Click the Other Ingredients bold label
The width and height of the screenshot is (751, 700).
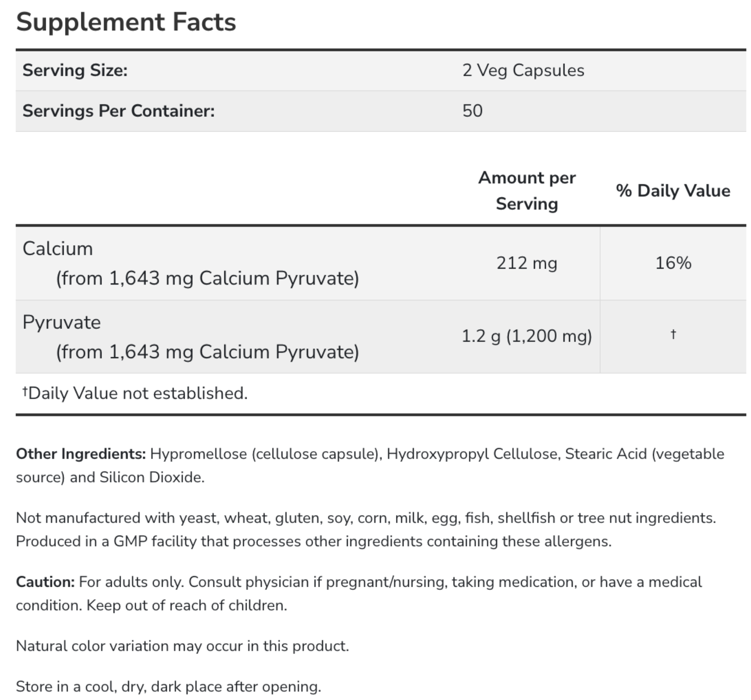(x=81, y=454)
